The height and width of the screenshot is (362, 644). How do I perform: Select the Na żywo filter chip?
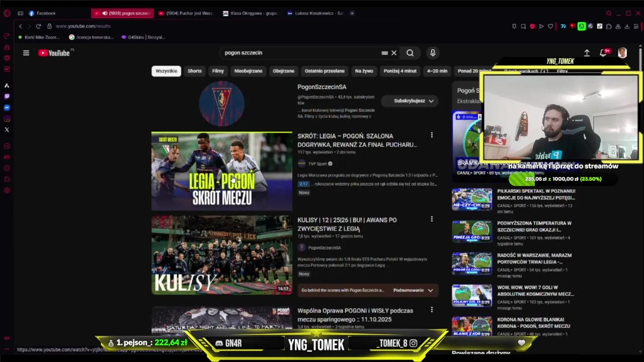[x=364, y=71]
